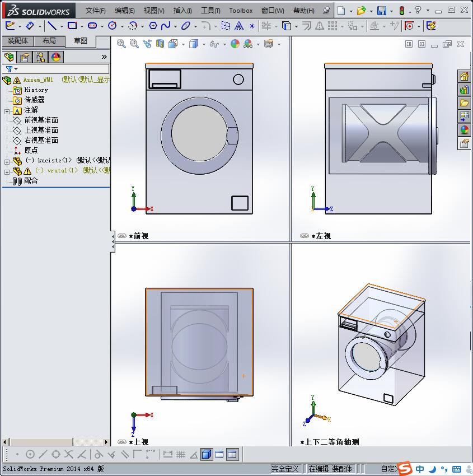This screenshot has height=476, width=473.
Task: Toggle the angle snap icon
Action: 194,455
